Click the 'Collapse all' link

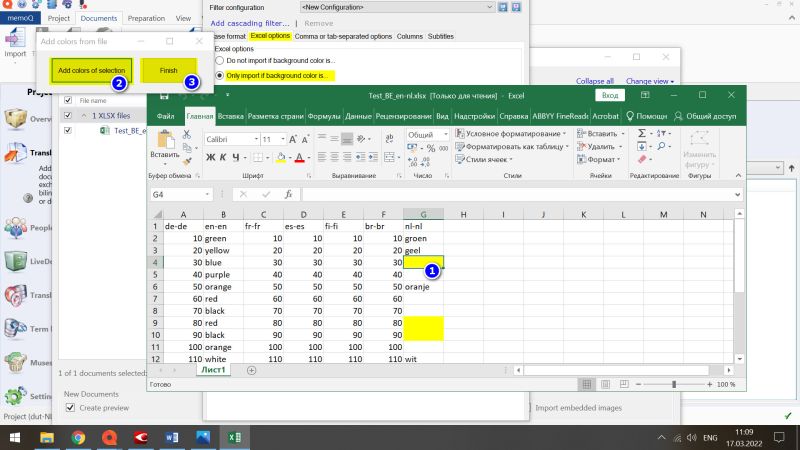tap(594, 81)
